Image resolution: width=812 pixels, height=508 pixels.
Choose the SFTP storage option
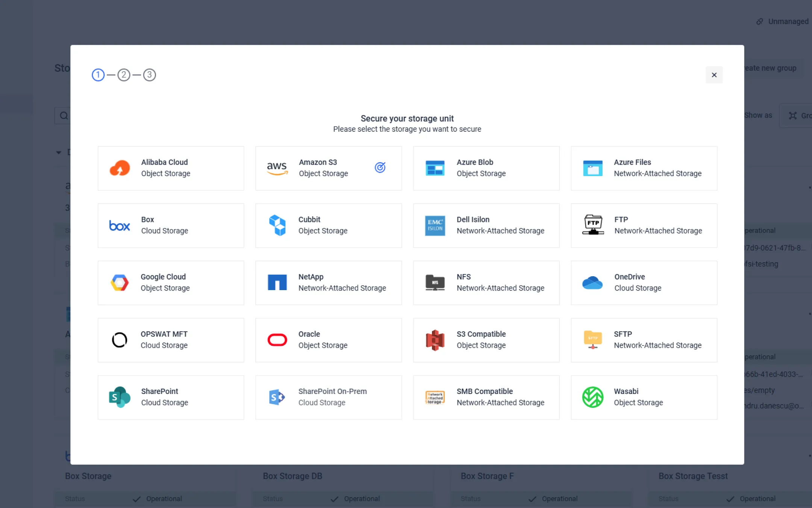pos(644,340)
